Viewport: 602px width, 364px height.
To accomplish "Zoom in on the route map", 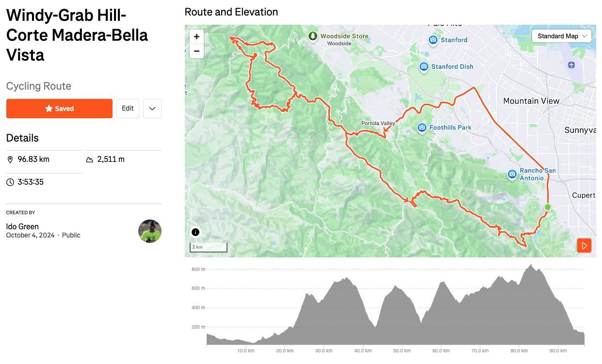I will pyautogui.click(x=196, y=37).
